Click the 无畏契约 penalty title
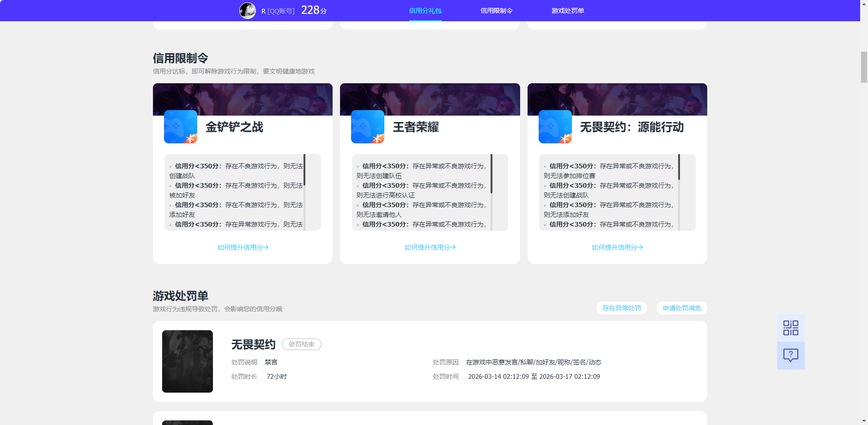The image size is (868, 425). [253, 345]
